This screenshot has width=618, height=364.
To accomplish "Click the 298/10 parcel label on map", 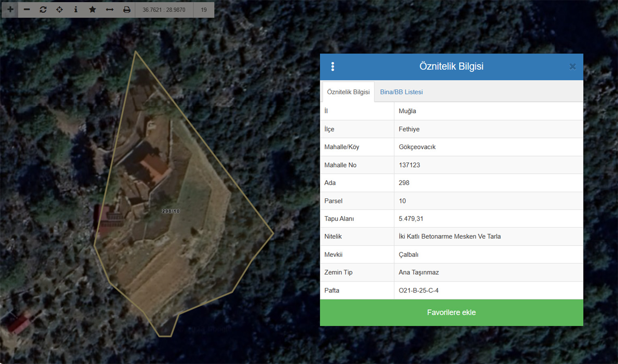I will tap(170, 211).
